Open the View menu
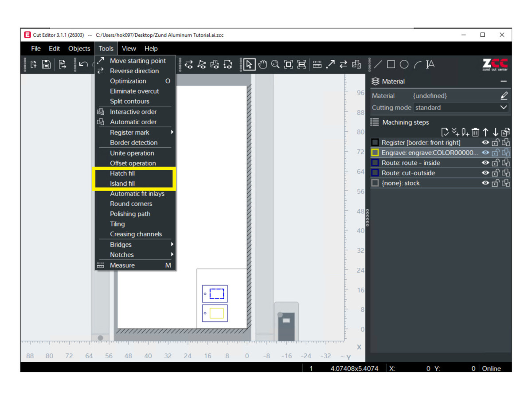The height and width of the screenshot is (411, 532). (x=129, y=49)
